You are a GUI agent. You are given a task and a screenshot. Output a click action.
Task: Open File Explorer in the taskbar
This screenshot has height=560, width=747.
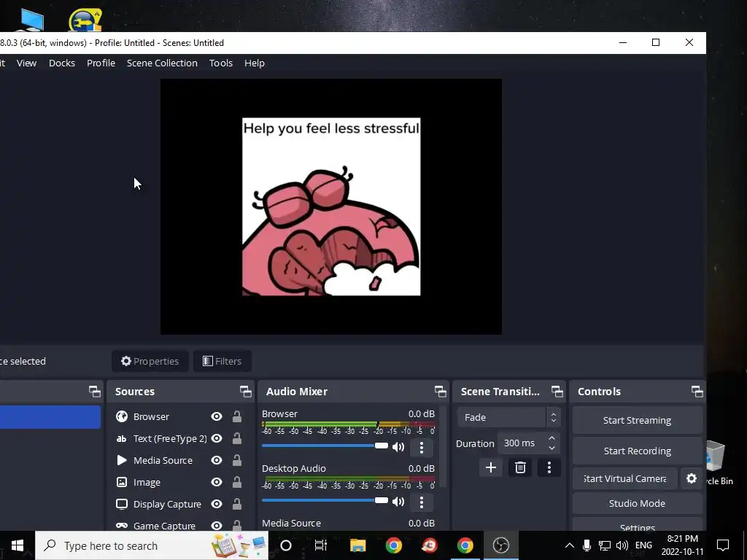[x=357, y=545]
